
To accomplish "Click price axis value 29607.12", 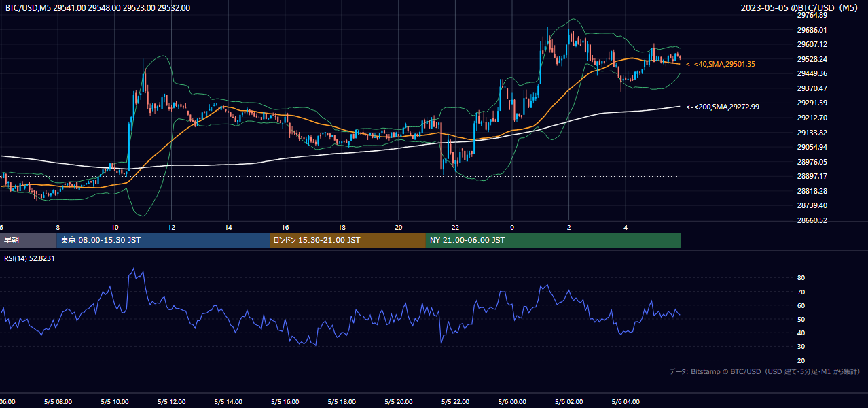I will click(x=812, y=44).
